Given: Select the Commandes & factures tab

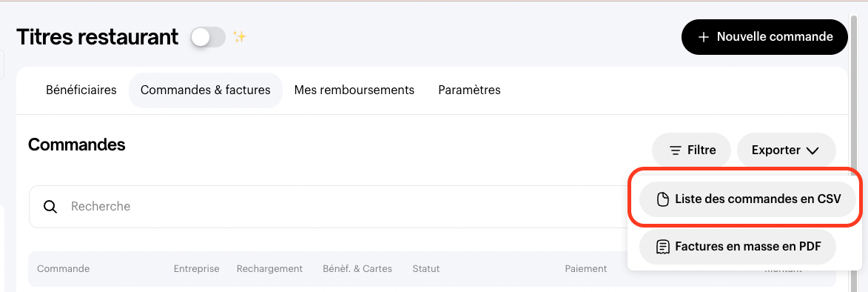Looking at the screenshot, I should (206, 90).
